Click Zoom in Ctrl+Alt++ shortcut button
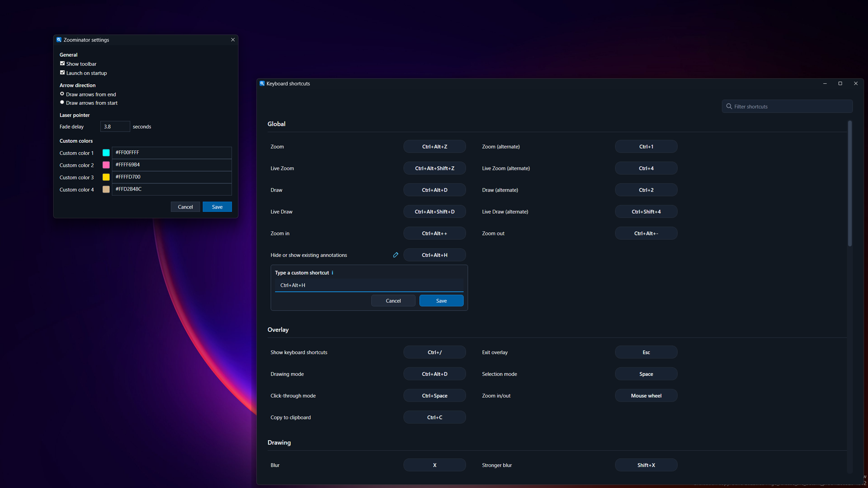 click(x=434, y=233)
